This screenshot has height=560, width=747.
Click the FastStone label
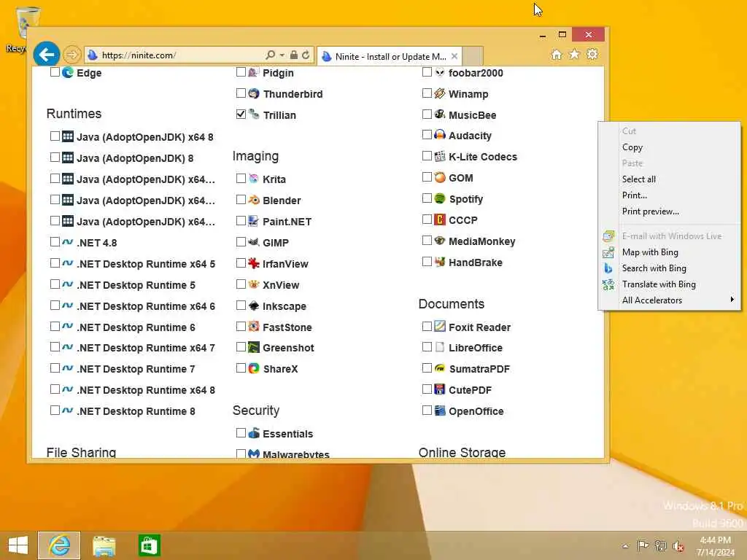[287, 327]
